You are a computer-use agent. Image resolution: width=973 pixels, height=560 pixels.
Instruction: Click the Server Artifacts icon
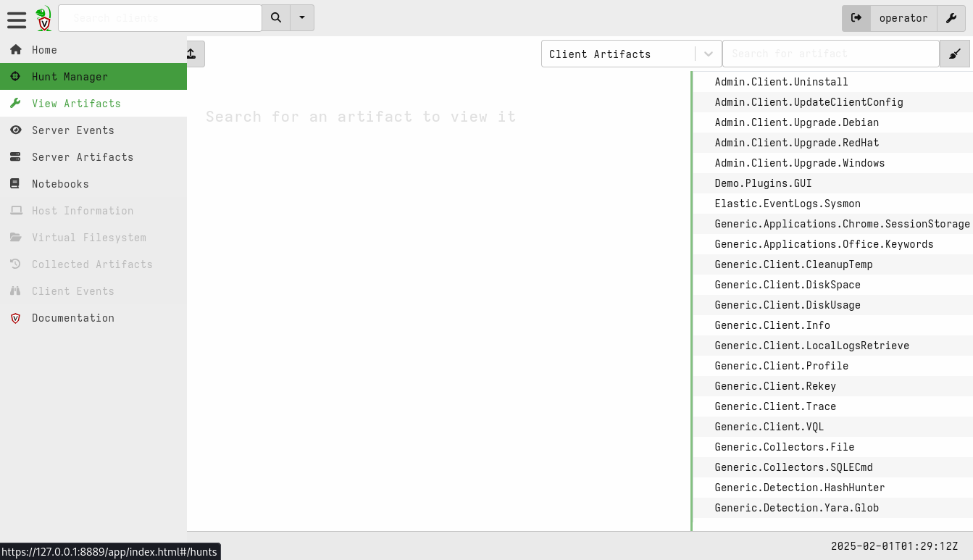[15, 157]
